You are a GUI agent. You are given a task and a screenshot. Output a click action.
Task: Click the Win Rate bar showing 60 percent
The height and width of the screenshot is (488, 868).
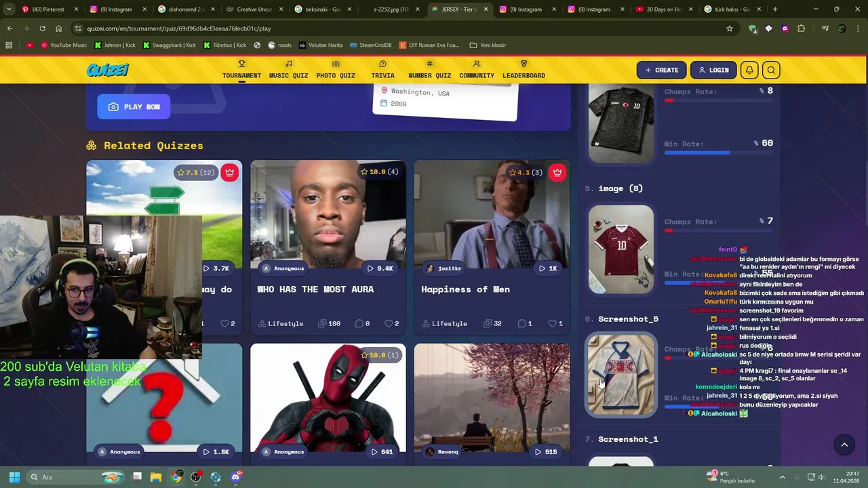pyautogui.click(x=719, y=152)
